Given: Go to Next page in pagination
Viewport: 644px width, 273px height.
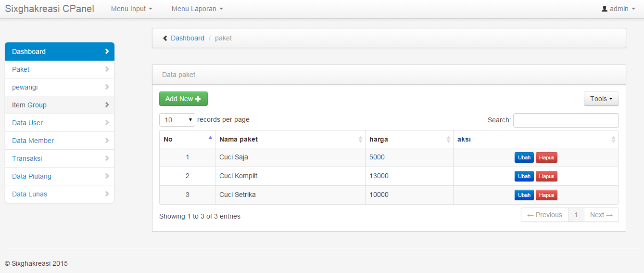Looking at the screenshot, I should click(601, 215).
